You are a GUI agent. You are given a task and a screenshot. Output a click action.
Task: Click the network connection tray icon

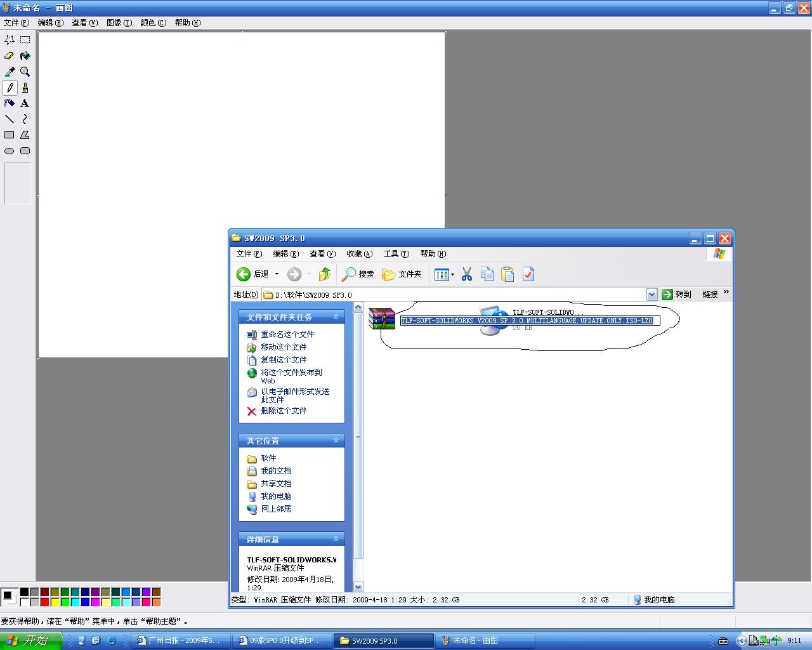coord(764,640)
